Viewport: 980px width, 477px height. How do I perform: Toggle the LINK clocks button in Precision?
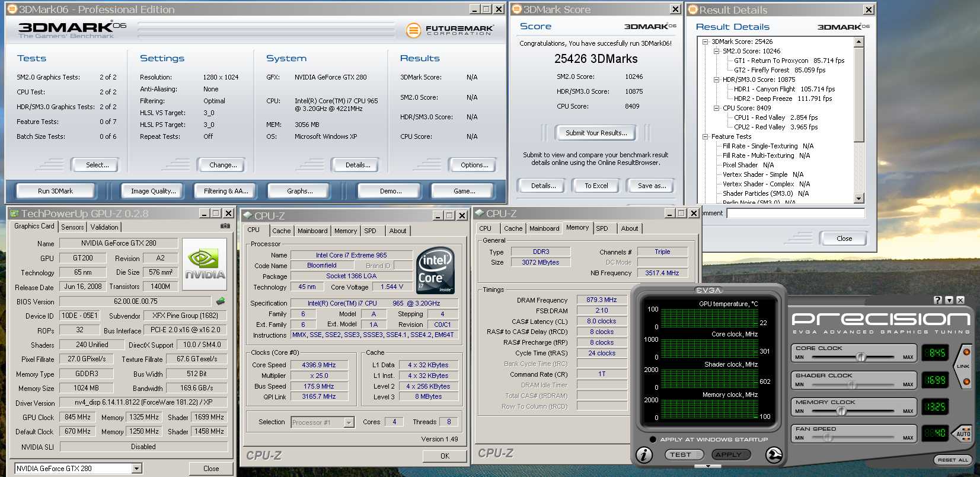tap(963, 367)
